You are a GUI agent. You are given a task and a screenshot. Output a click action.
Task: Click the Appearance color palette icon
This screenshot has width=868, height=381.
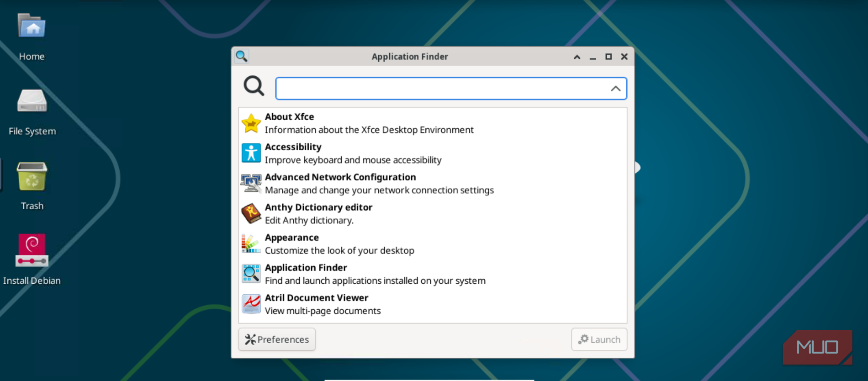[x=251, y=243]
